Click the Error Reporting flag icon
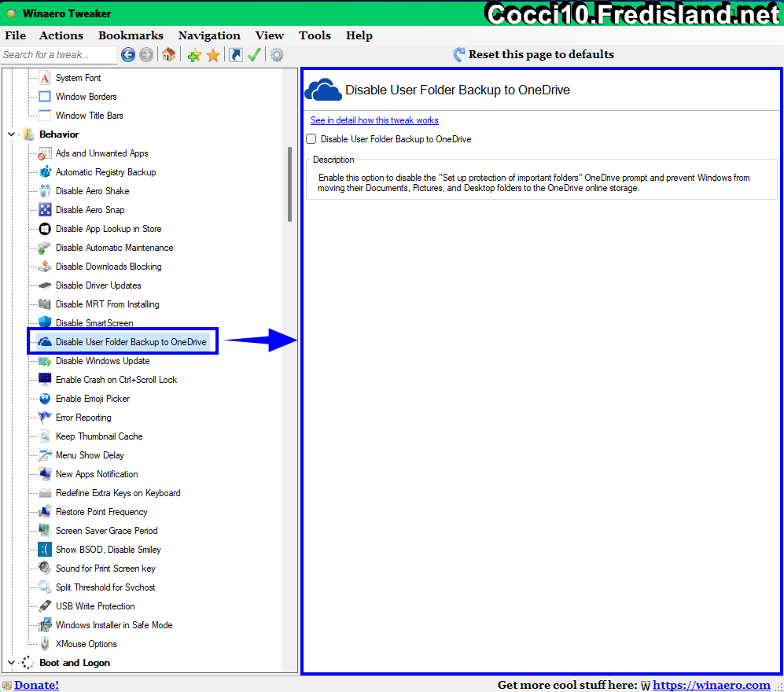Image resolution: width=784 pixels, height=692 pixels. (x=45, y=418)
